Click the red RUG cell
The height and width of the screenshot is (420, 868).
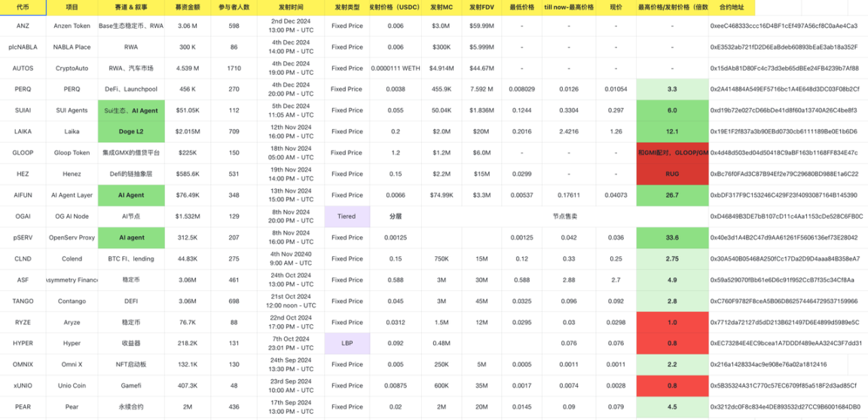pos(672,174)
